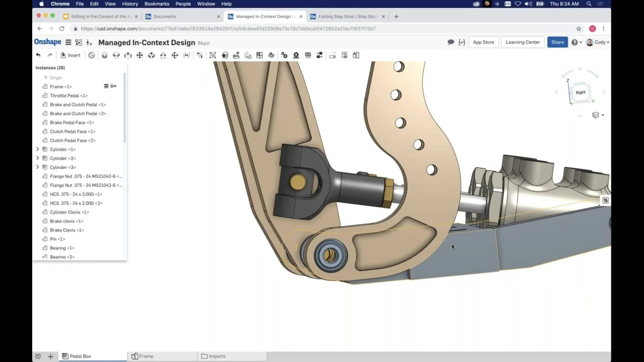Click the Undo arrow in the toolbar

coord(38,55)
